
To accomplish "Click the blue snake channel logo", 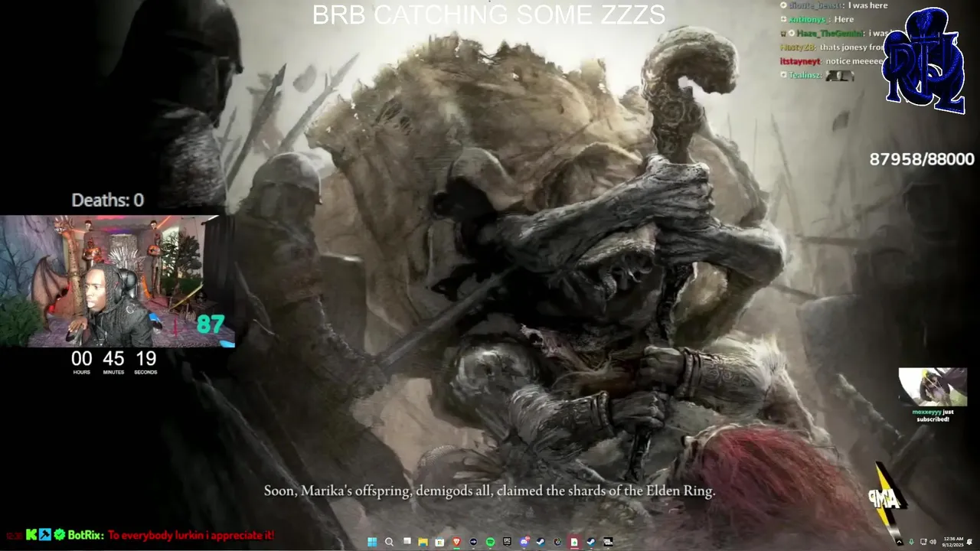I will pos(924,60).
